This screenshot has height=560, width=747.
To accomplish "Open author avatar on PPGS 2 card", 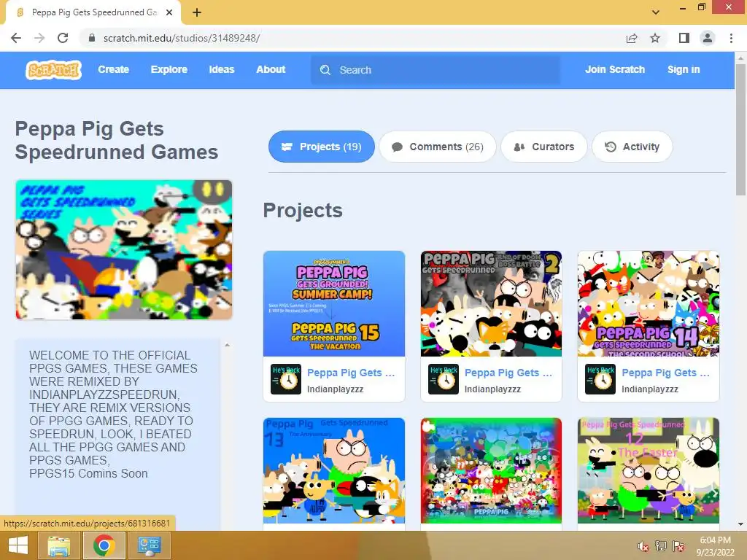I will coord(443,379).
